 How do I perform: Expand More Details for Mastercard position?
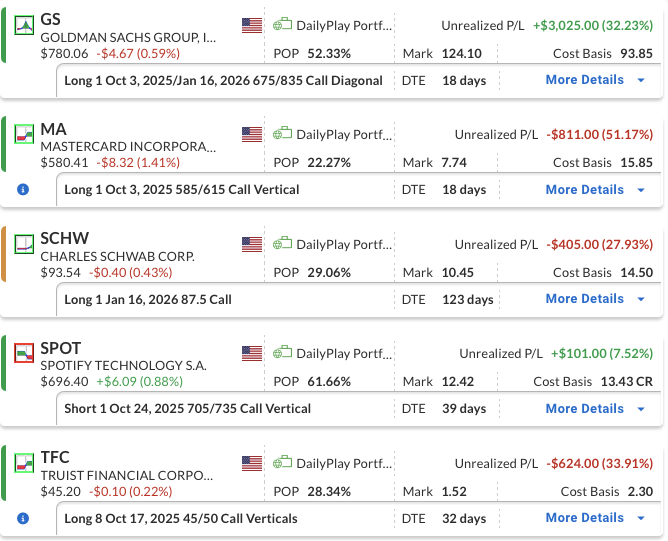[x=595, y=189]
